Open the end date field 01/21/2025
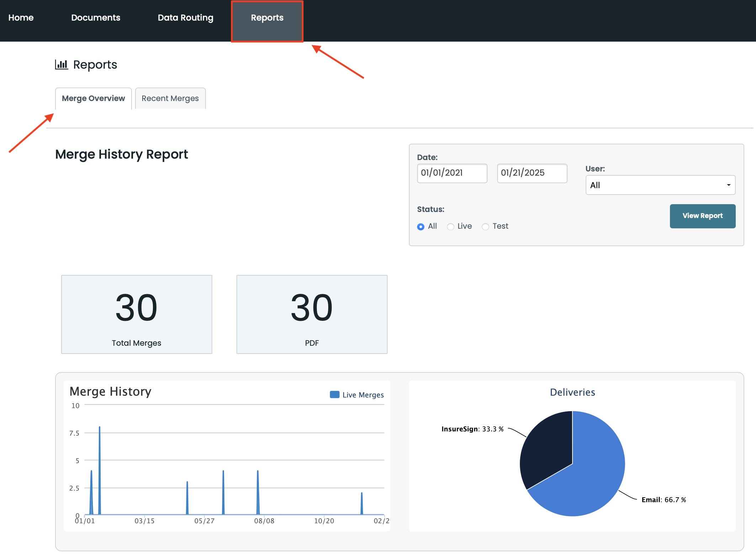Viewport: 756px width, 557px height. coord(532,173)
